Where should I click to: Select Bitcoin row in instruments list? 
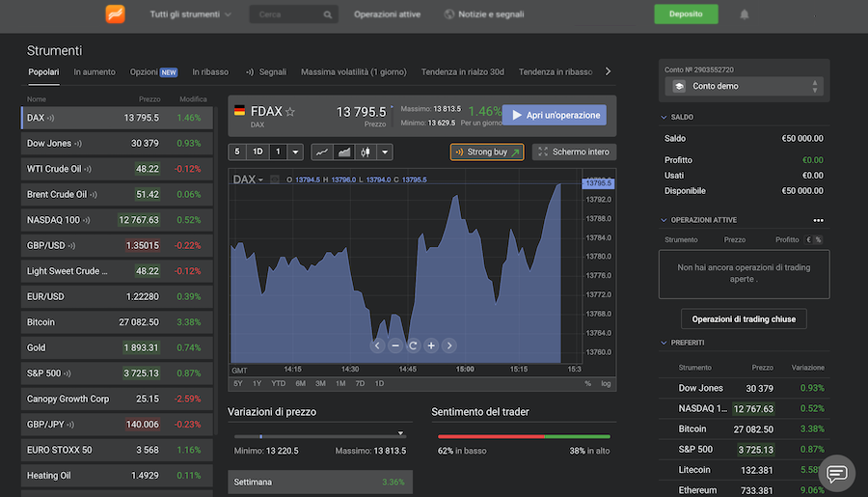[x=117, y=322]
